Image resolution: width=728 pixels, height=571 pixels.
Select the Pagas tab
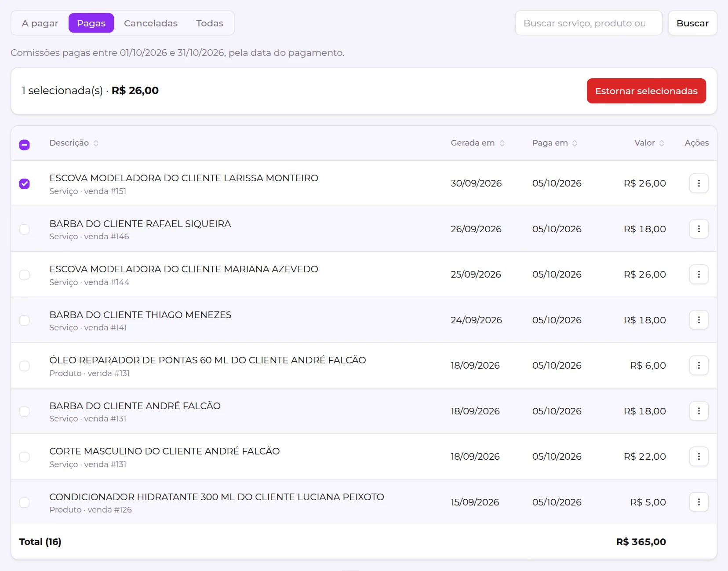click(x=91, y=23)
